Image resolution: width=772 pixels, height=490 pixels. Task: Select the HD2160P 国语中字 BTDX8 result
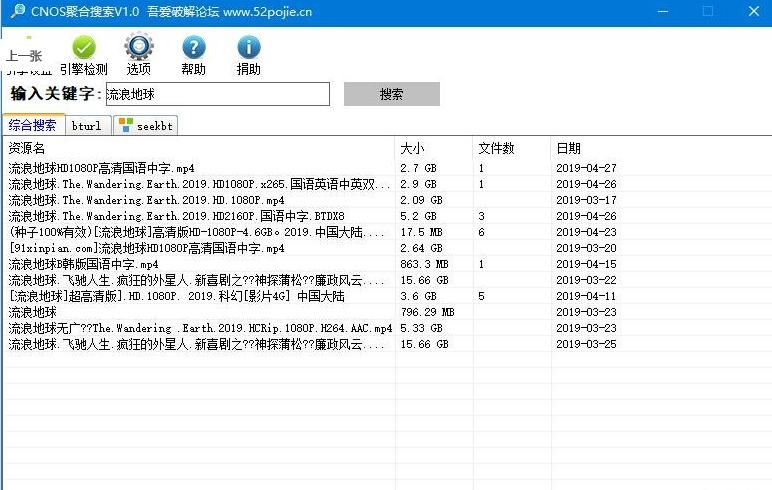tap(176, 216)
